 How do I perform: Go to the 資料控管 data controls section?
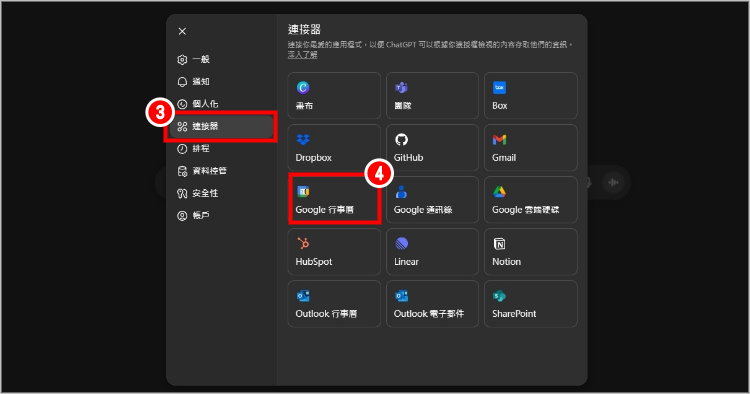[x=221, y=171]
